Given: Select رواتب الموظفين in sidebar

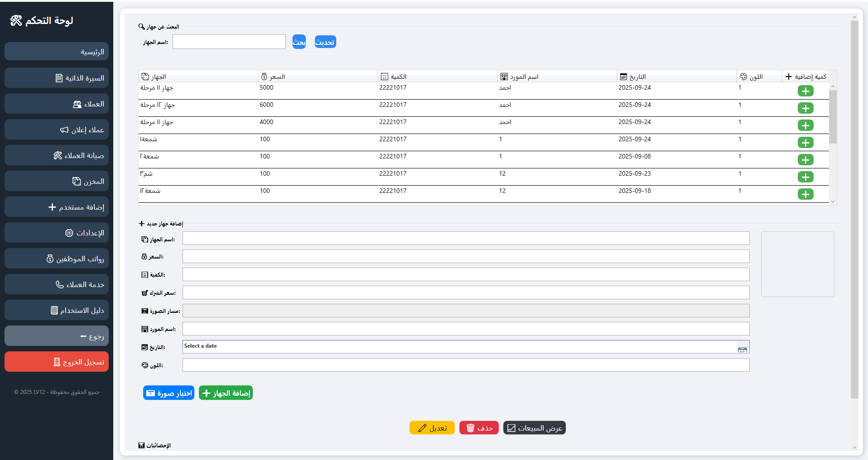Looking at the screenshot, I should point(57,259).
